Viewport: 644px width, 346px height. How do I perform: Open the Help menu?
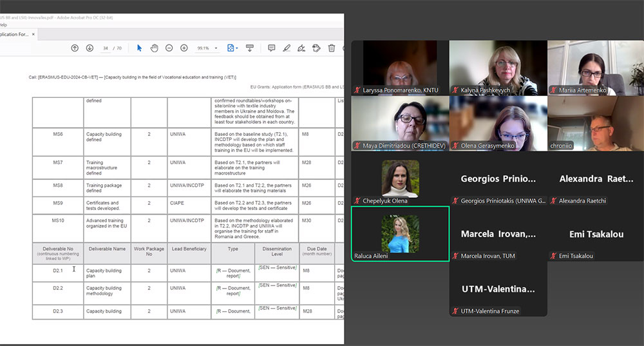pyautogui.click(x=4, y=24)
